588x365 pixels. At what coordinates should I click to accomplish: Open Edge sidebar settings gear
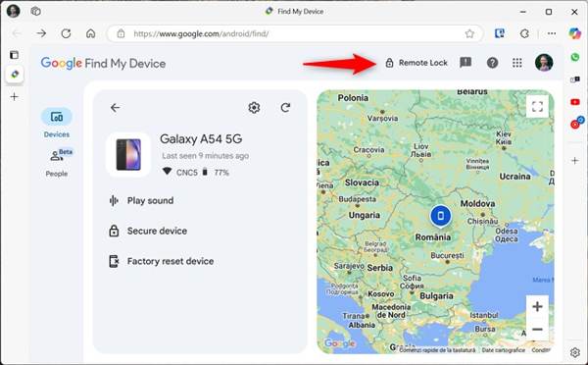(575, 352)
